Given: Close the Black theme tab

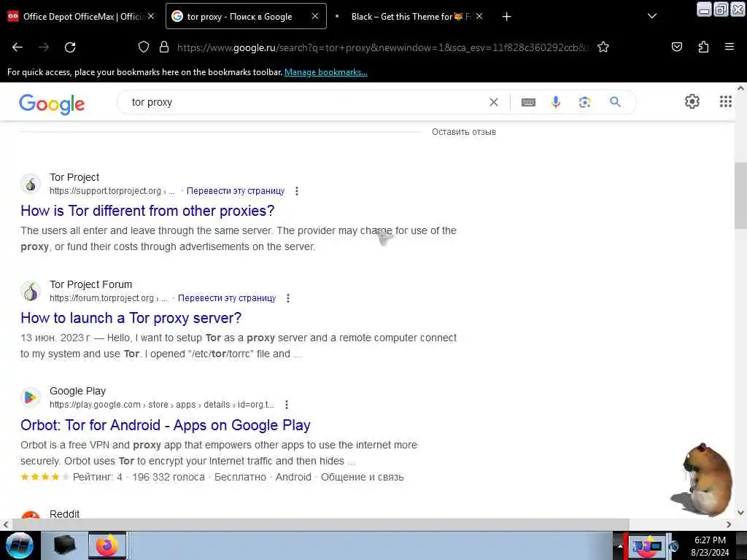Looking at the screenshot, I should click(479, 16).
